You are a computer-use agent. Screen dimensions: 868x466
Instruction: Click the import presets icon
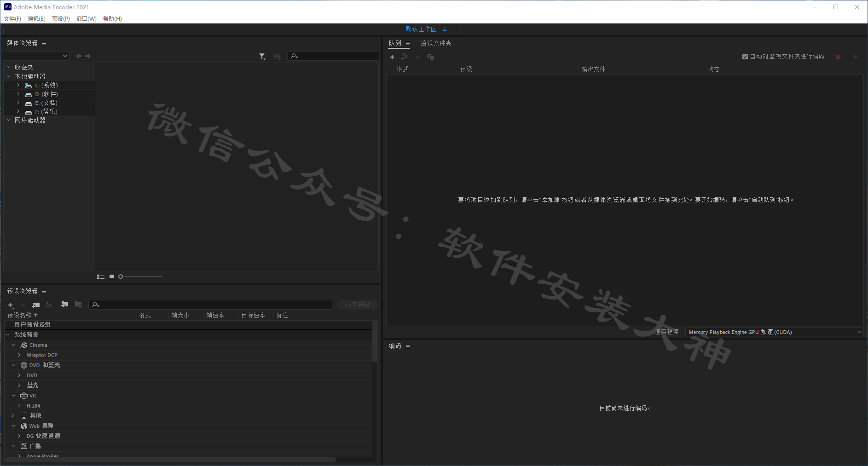click(x=64, y=305)
